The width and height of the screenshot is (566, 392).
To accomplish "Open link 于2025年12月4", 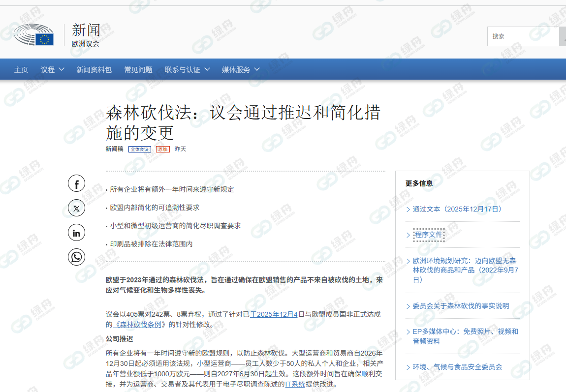I will [x=274, y=314].
